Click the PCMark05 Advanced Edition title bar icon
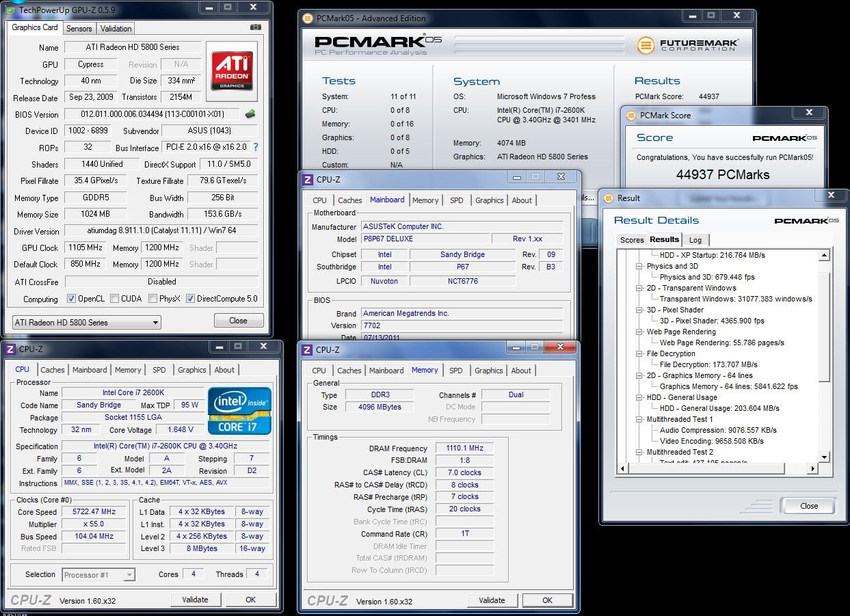This screenshot has width=850, height=616. (307, 18)
